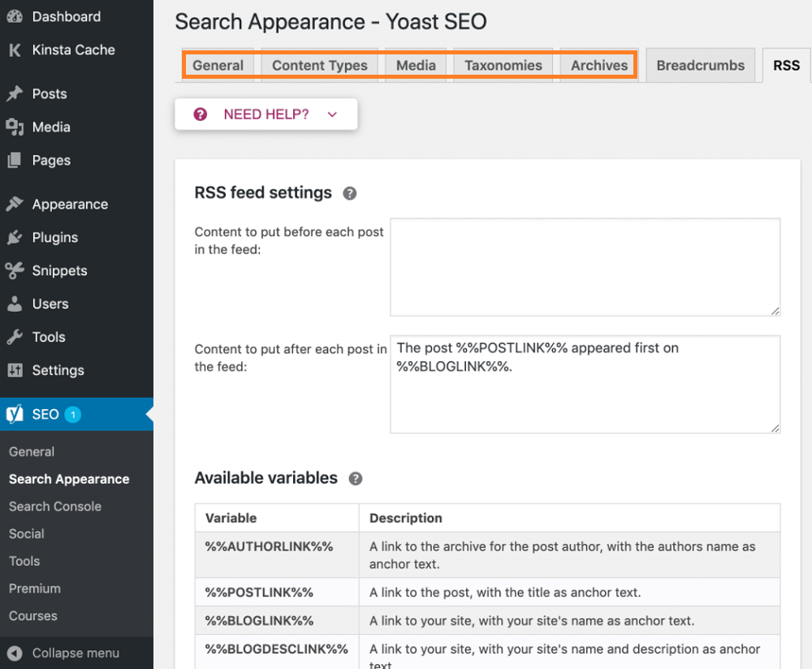Click the Description column header
812x669 pixels.
point(570,518)
